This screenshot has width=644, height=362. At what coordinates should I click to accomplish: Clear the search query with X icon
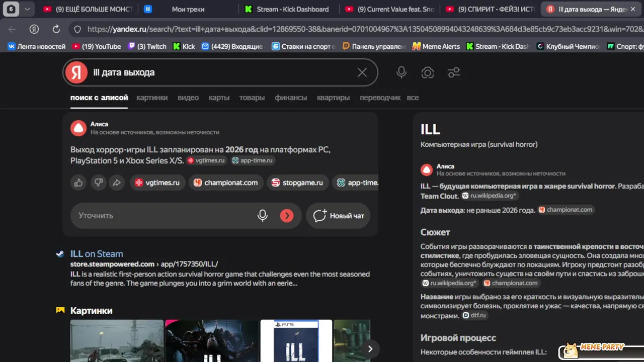(x=362, y=72)
